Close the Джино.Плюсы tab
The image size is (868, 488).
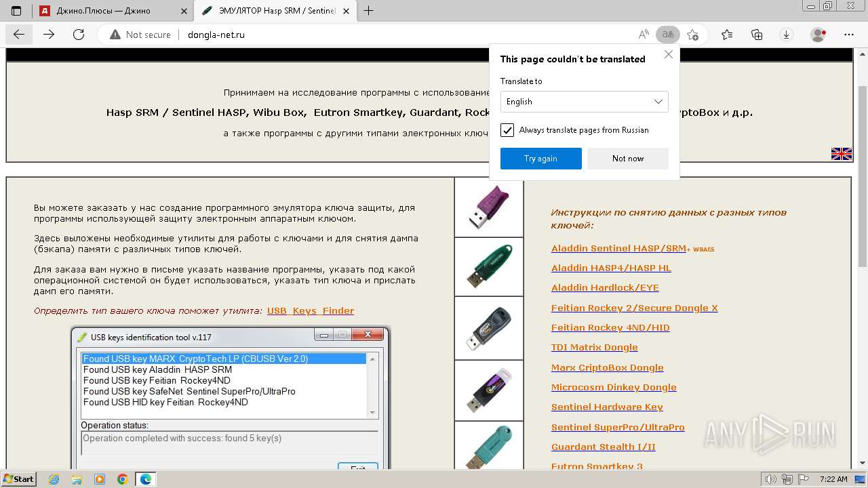tap(184, 11)
